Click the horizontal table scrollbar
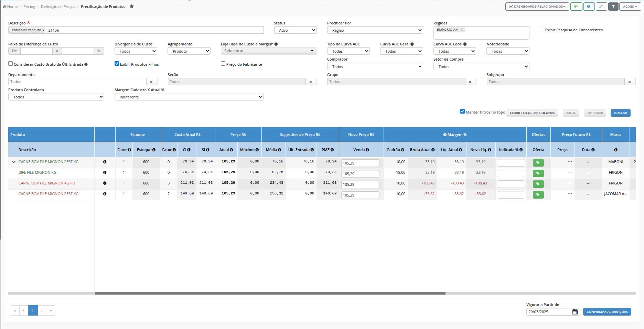This screenshot has height=329, width=644. coord(270,293)
